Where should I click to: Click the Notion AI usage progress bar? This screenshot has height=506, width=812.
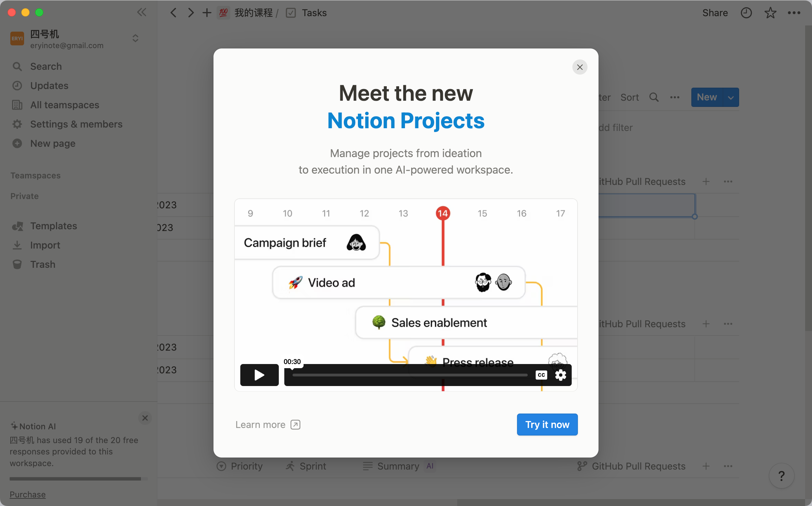point(78,478)
